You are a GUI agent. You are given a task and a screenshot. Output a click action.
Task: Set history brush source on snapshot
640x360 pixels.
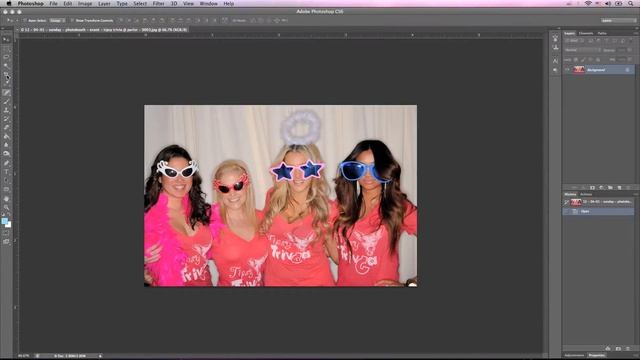tap(567, 202)
